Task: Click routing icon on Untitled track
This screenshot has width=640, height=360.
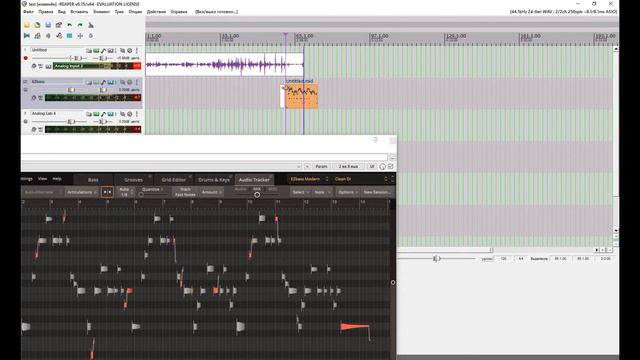Action: click(89, 51)
